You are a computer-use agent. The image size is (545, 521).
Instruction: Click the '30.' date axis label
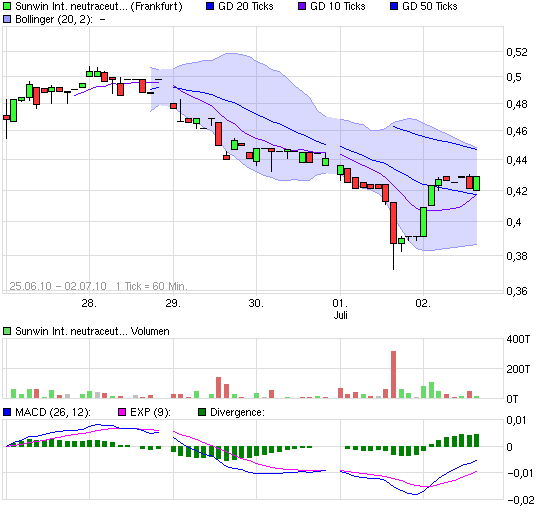[256, 303]
